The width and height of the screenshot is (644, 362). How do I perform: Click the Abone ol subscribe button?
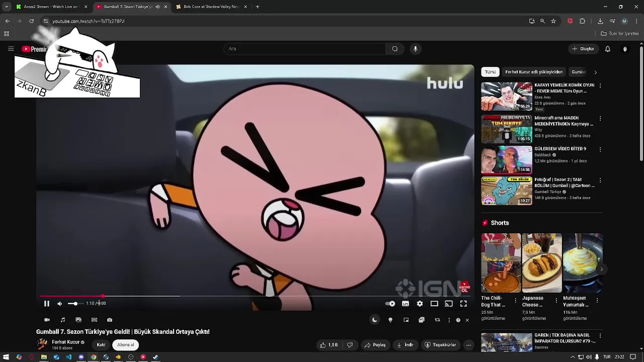[x=126, y=345]
